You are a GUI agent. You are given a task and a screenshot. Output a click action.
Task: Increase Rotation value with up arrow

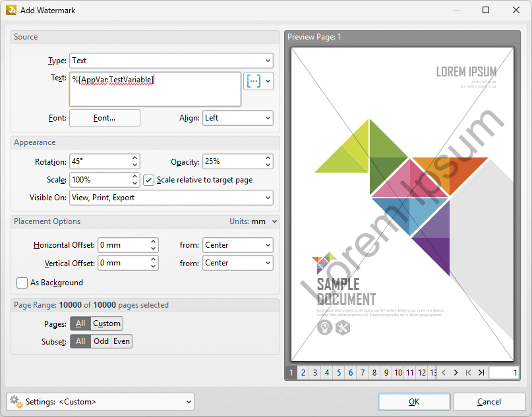[134, 157]
